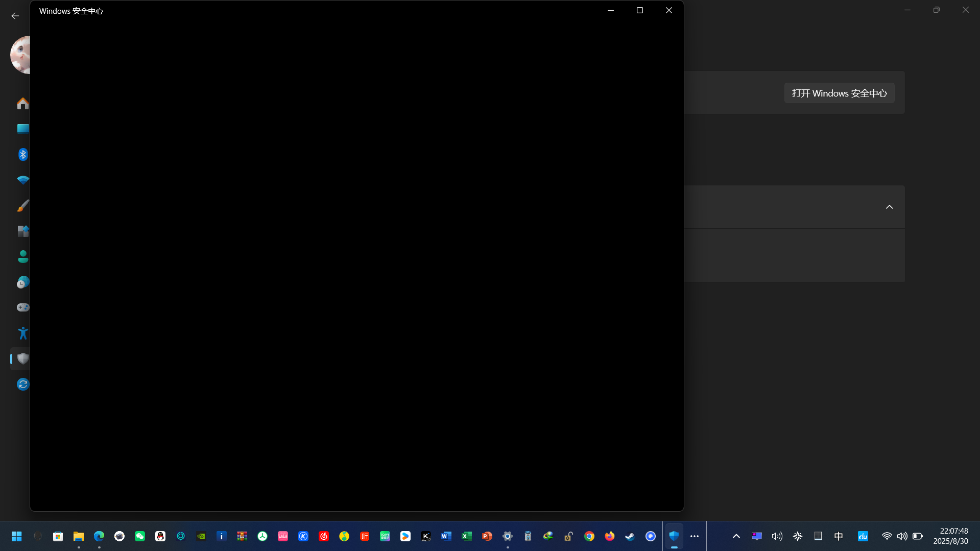Launch Word from the taskbar
The width and height of the screenshot is (980, 551).
click(x=446, y=536)
